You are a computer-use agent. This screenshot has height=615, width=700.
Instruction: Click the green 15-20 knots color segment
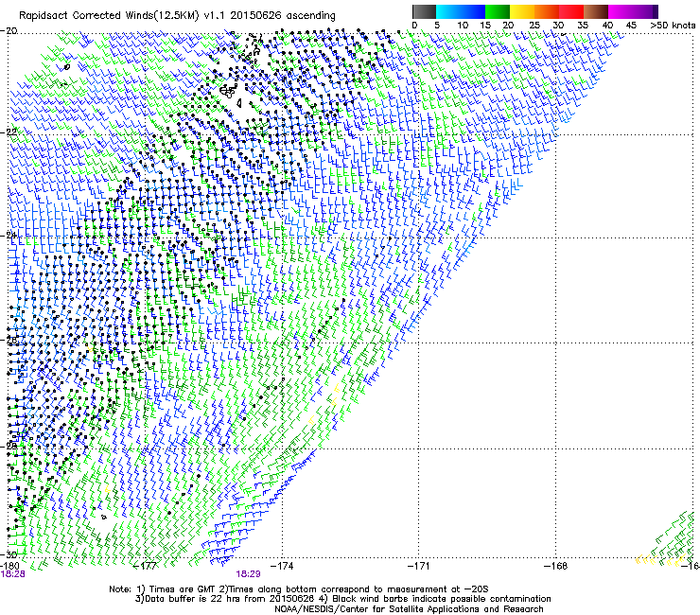click(x=498, y=11)
